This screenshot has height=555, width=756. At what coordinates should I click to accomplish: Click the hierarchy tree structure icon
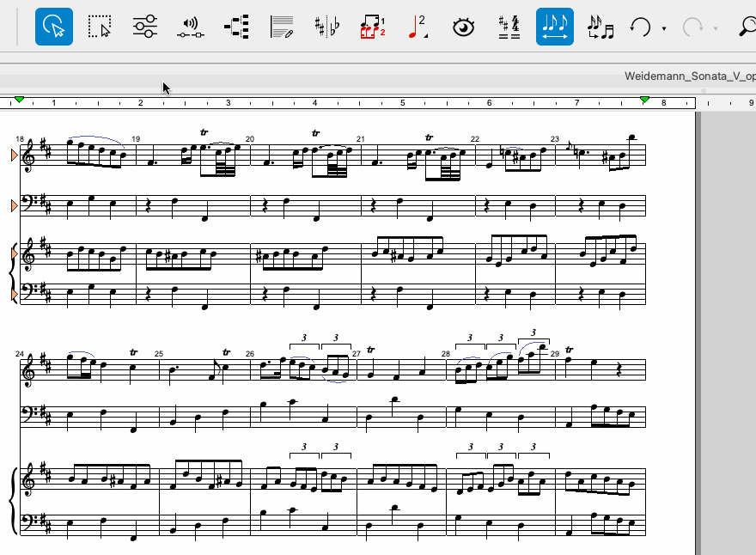[236, 27]
